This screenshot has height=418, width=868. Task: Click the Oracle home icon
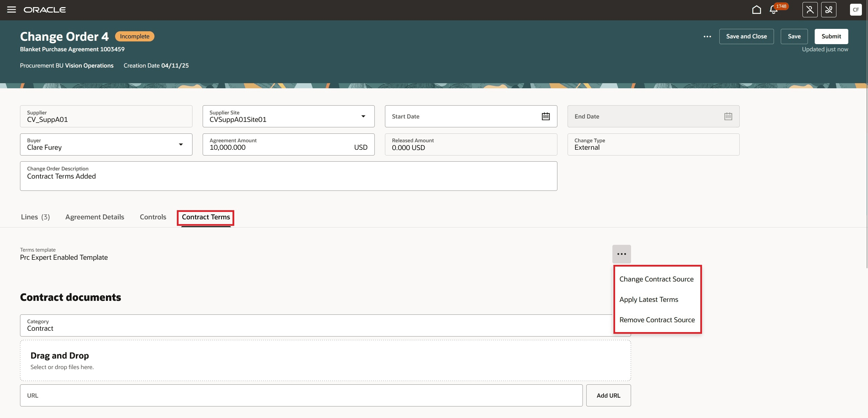coord(757,10)
